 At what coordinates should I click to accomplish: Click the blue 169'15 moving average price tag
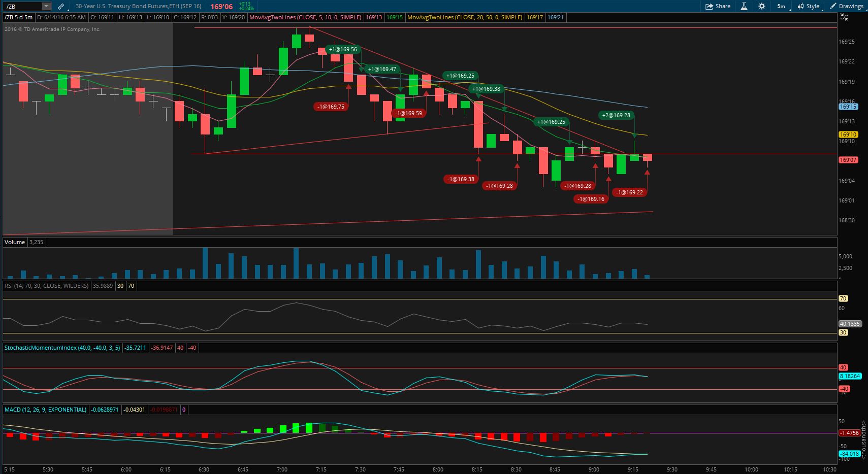tap(848, 107)
